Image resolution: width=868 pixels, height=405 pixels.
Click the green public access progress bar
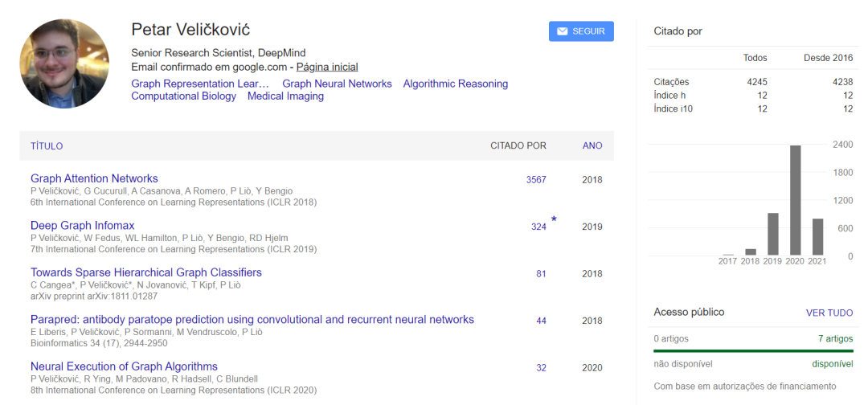[x=753, y=351]
